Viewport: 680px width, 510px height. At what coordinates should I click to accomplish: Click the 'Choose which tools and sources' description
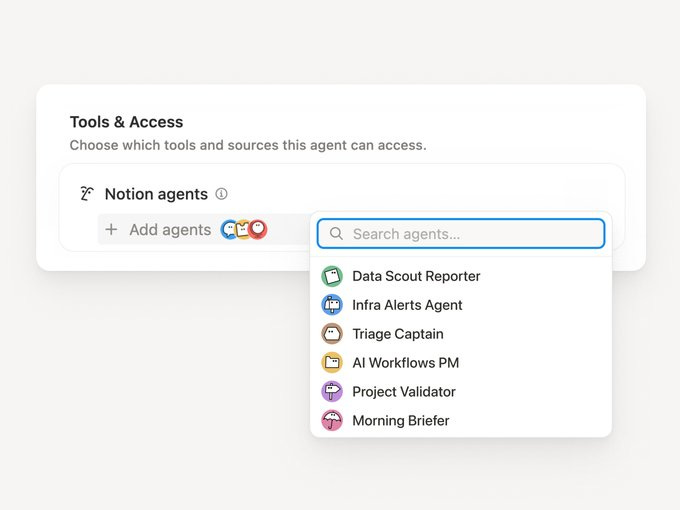click(248, 145)
